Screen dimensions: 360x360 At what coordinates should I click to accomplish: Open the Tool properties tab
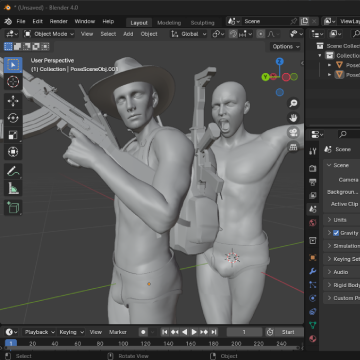pos(312,151)
